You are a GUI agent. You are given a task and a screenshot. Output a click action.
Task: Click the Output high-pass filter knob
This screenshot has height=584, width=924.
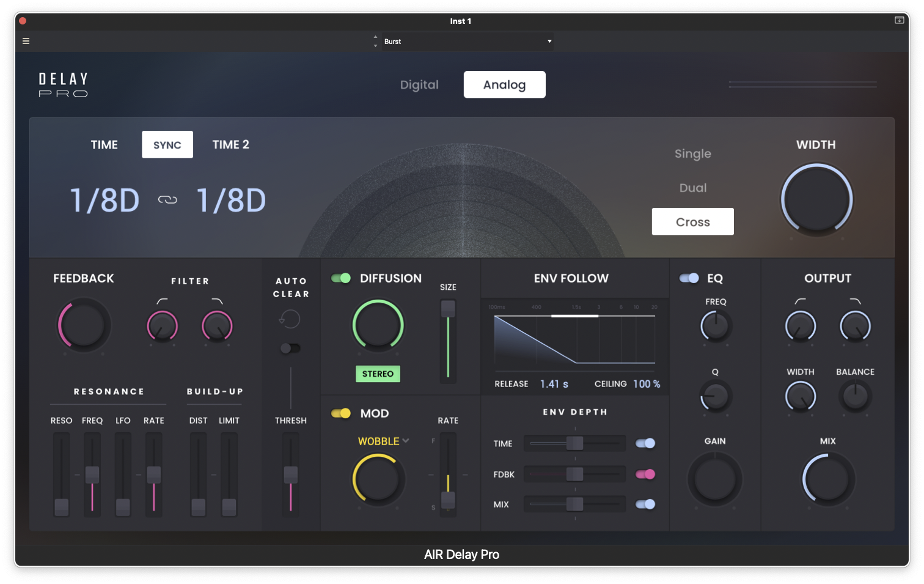[800, 326]
